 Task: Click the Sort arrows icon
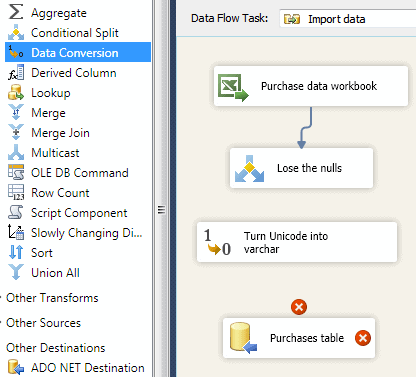(x=16, y=252)
